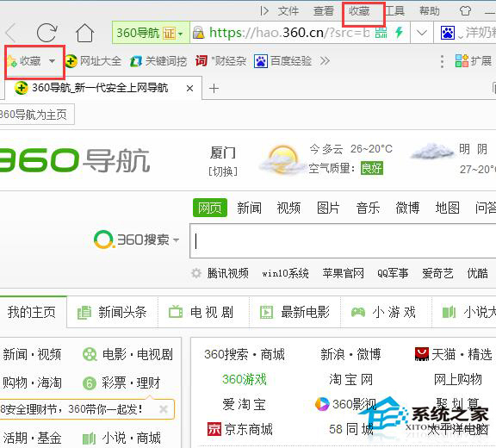Open the hot-links gear settings icon
This screenshot has height=448, width=496.
point(196,273)
